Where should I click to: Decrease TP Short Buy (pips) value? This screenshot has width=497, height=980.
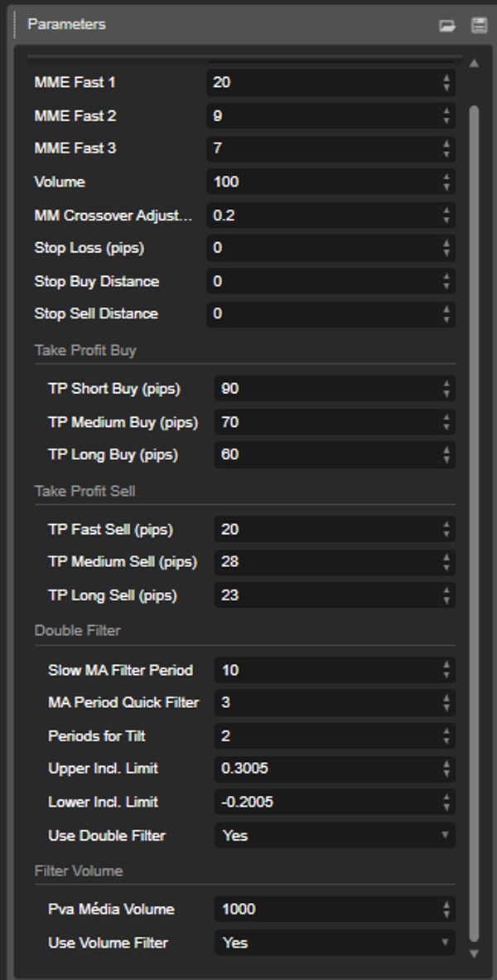point(447,393)
